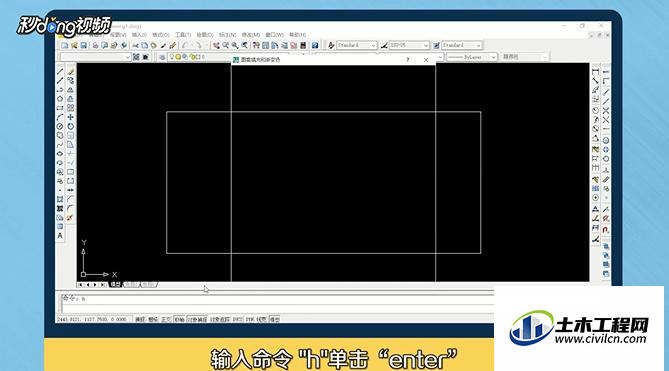Viewport: 669px width, 371px height.
Task: Click the Match Properties brush icon
Action: pos(163,45)
